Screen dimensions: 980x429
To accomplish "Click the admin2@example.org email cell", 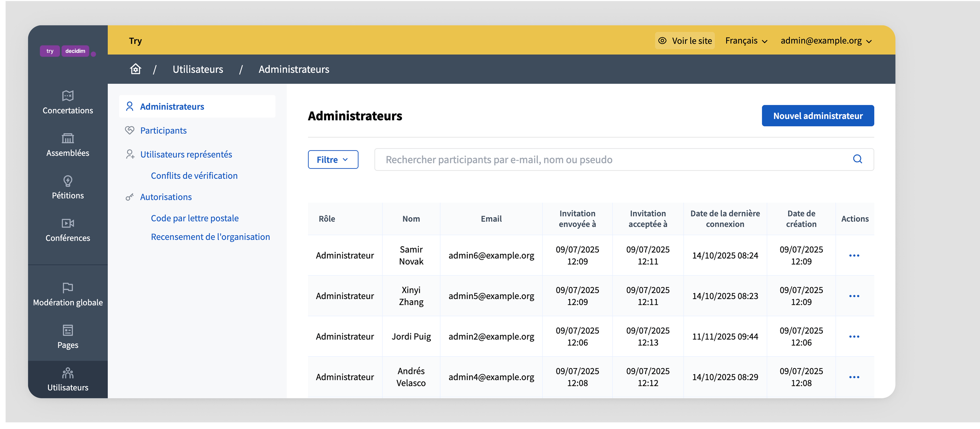I will pyautogui.click(x=491, y=337).
